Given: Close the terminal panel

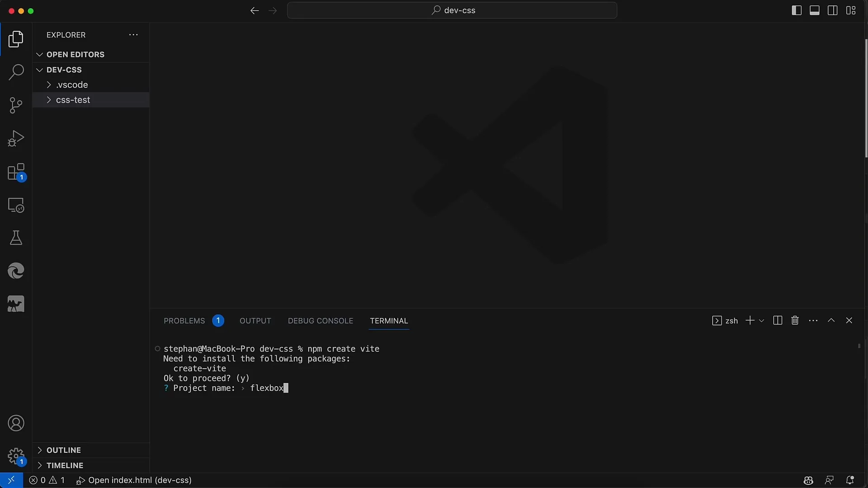Looking at the screenshot, I should (849, 320).
